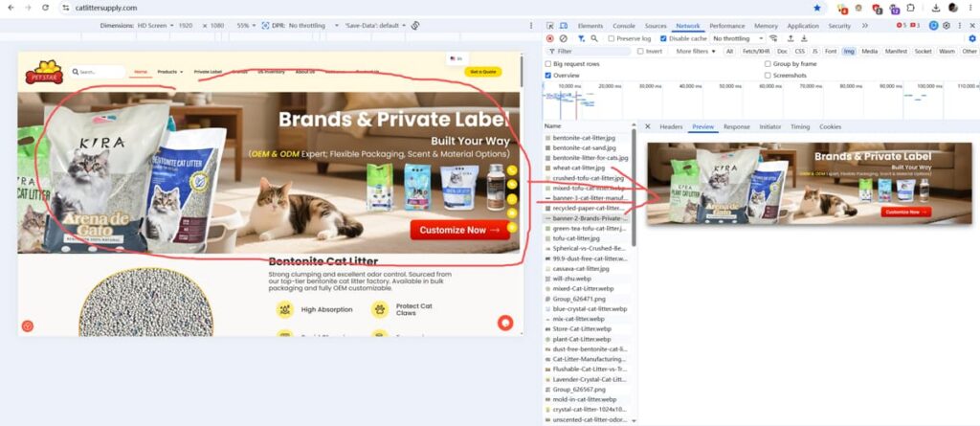The image size is (980, 426).
Task: Open the Headers tab of request details
Action: (x=671, y=126)
